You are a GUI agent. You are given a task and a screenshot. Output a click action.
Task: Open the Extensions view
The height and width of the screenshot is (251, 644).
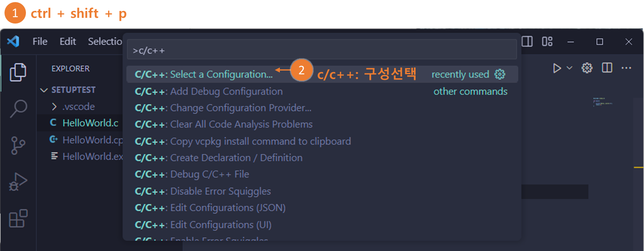18,219
